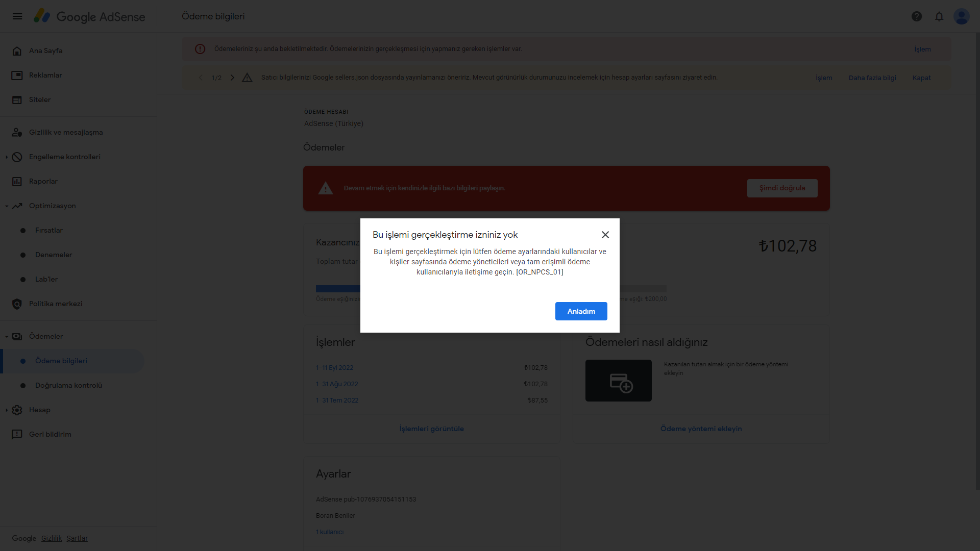The width and height of the screenshot is (980, 551).
Task: Click the Boran Benlier name text
Action: coord(335,516)
